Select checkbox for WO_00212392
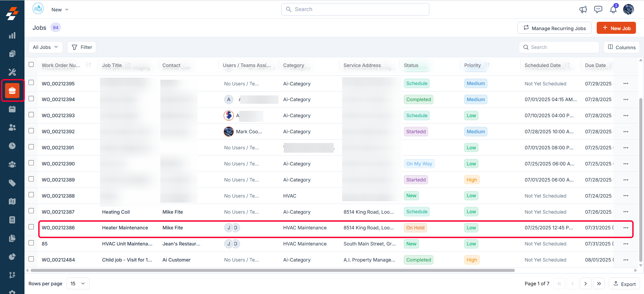This screenshot has width=644, height=294. pos(31,131)
